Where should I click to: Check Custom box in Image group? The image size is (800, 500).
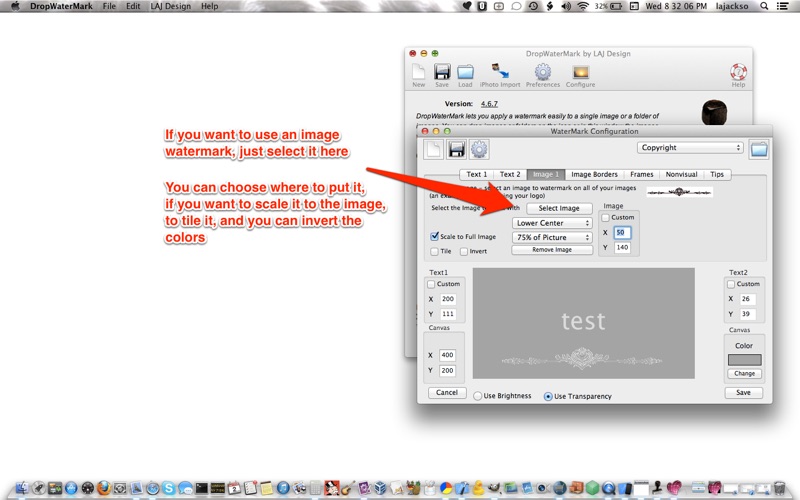click(x=606, y=218)
